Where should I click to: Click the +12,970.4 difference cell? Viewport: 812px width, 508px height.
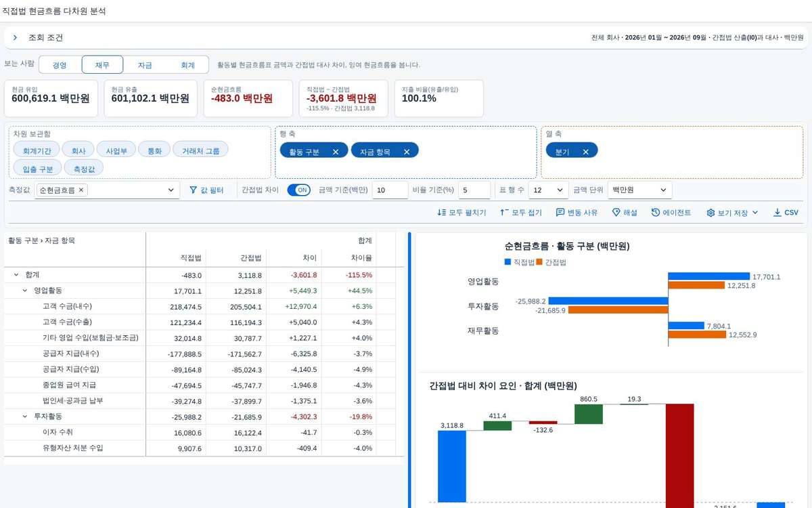tap(295, 306)
